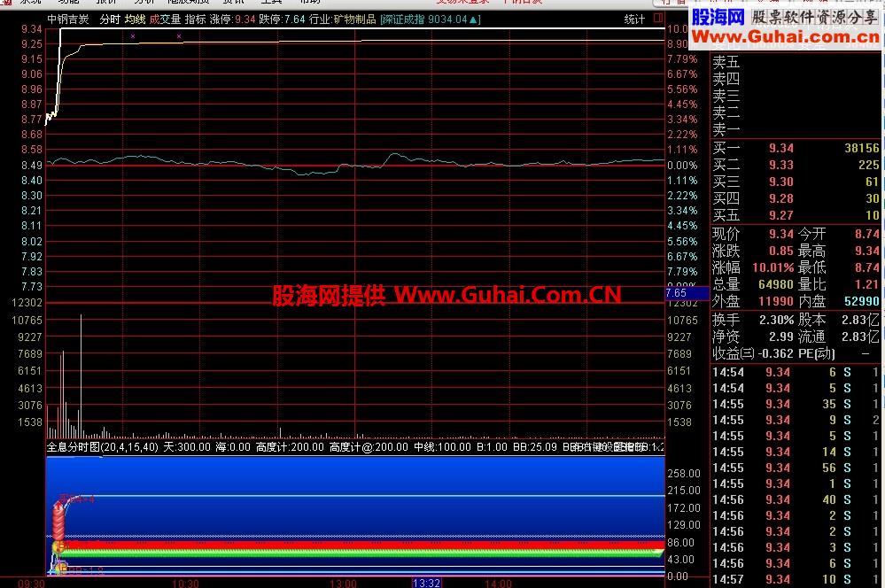Open the 指标 indicator option
Image resolution: width=885 pixels, height=588 pixels.
pos(195,19)
